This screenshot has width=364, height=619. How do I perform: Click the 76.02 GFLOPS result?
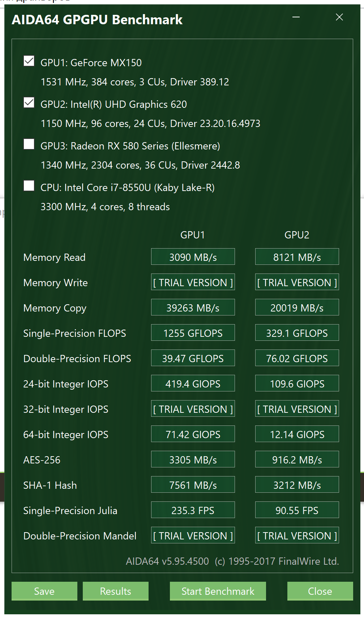[297, 358]
